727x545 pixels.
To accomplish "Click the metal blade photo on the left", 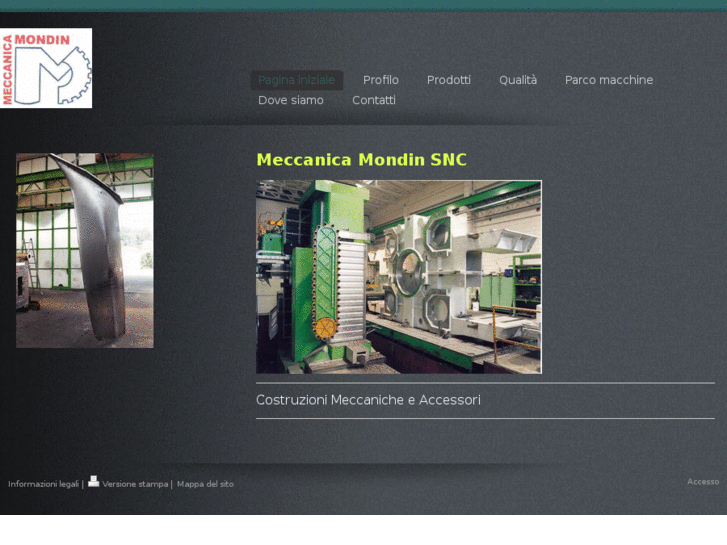I will tap(85, 250).
